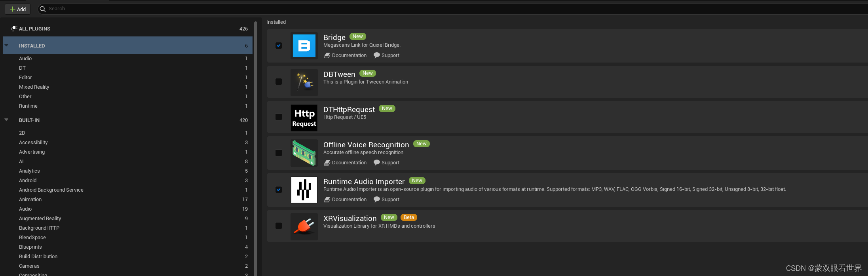Click the All Plugins icon
This screenshot has width=868, height=276.
[14, 29]
